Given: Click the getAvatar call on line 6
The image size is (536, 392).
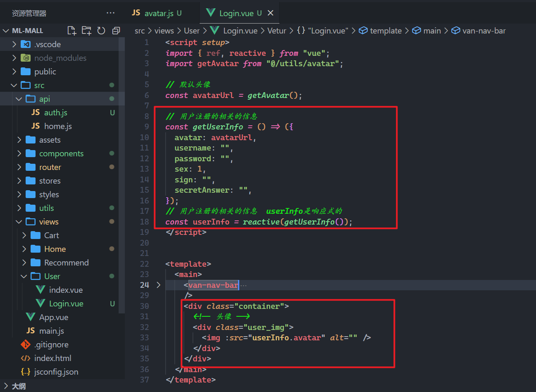Looking at the screenshot, I should click(268, 96).
